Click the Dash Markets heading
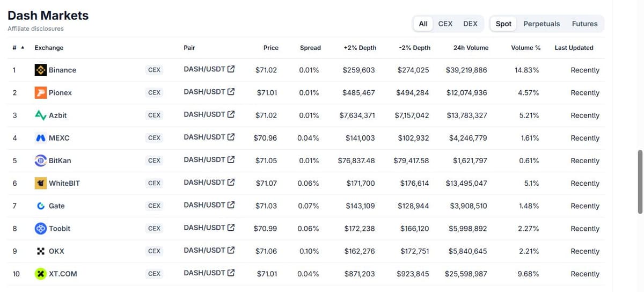644x292 pixels. 48,16
